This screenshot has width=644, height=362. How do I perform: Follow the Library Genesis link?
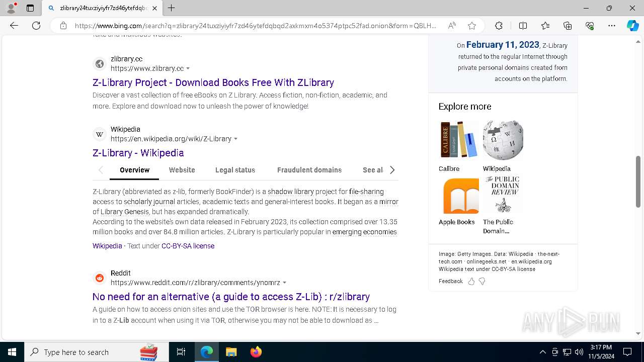coord(124,212)
